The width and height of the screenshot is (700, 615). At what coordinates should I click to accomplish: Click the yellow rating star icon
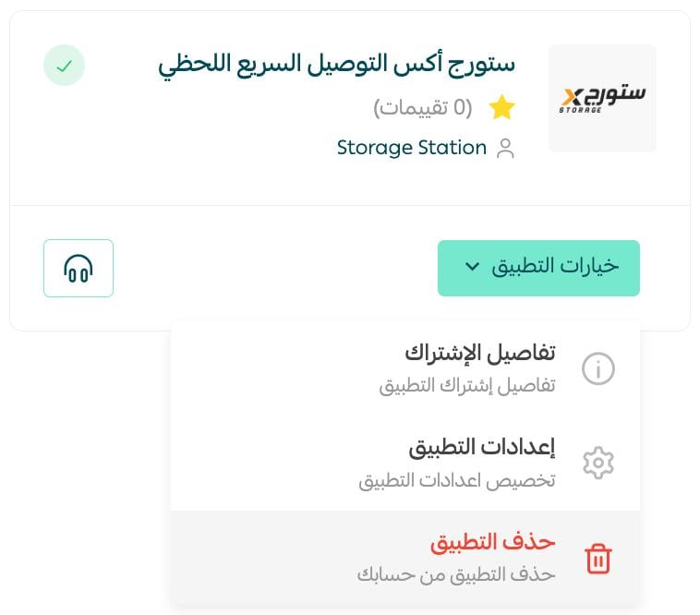(x=501, y=107)
